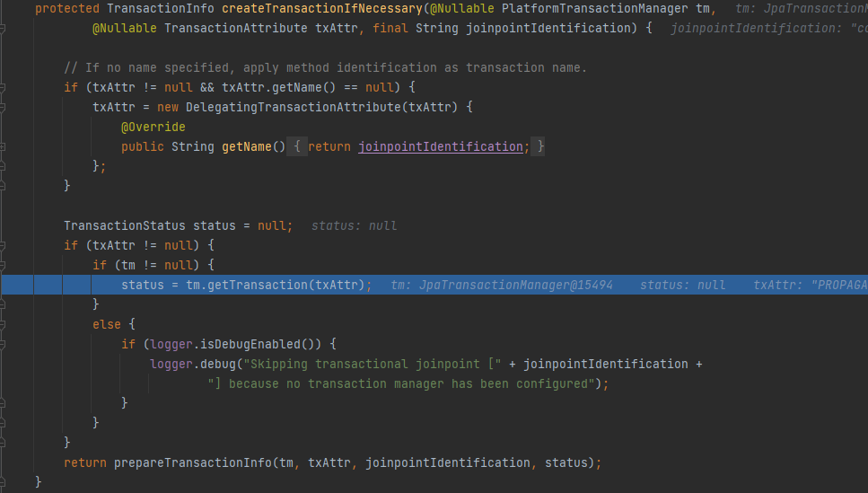Click PlatformTransactionManager parameter type

[594, 9]
